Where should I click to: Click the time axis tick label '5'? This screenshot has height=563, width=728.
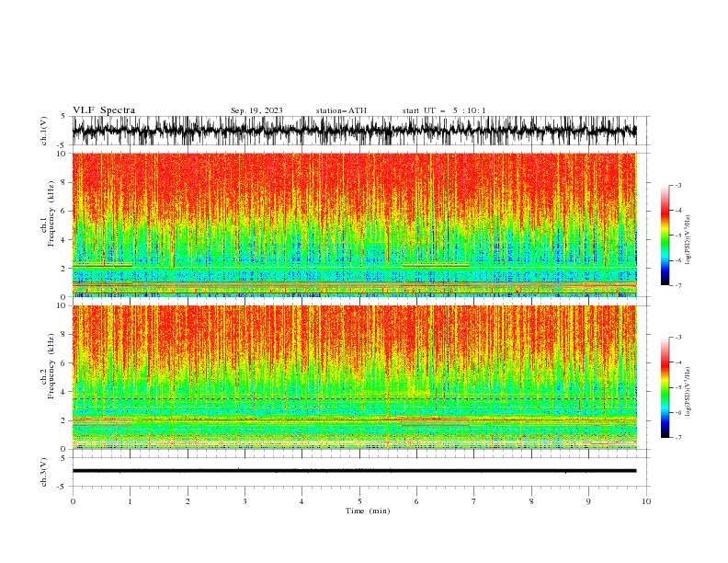click(x=359, y=501)
